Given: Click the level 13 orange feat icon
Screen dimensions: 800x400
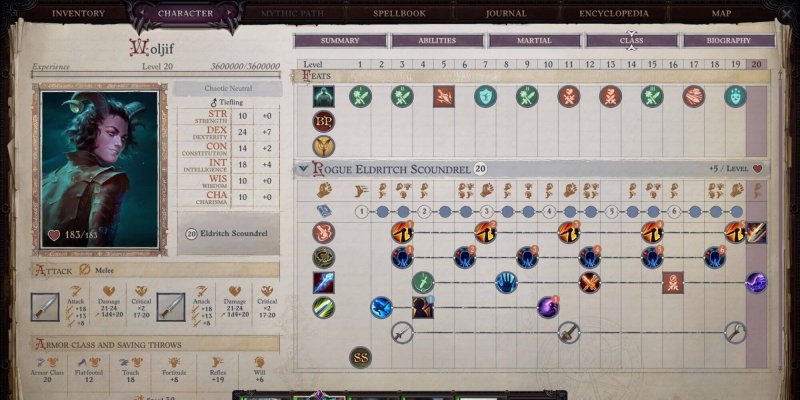Looking at the screenshot, I should point(611,96).
